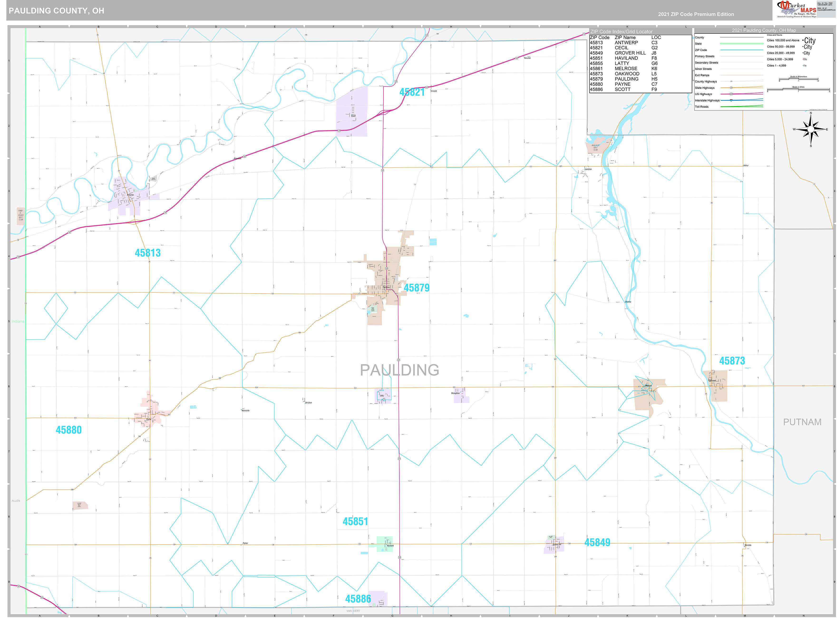Click the large 45873 ZIP label on the map
The image size is (840, 618).
732,361
